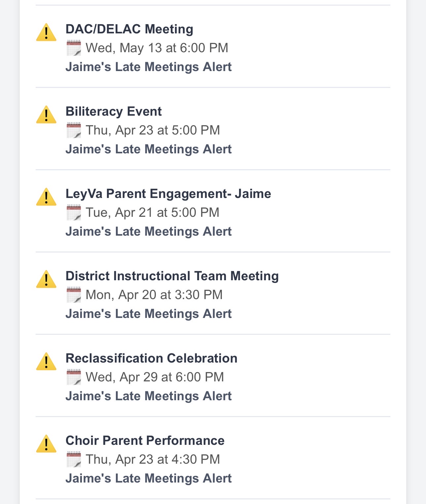The image size is (426, 504).
Task: Select LeyVa Parent Engagement- Jaime event
Action: [x=168, y=194]
